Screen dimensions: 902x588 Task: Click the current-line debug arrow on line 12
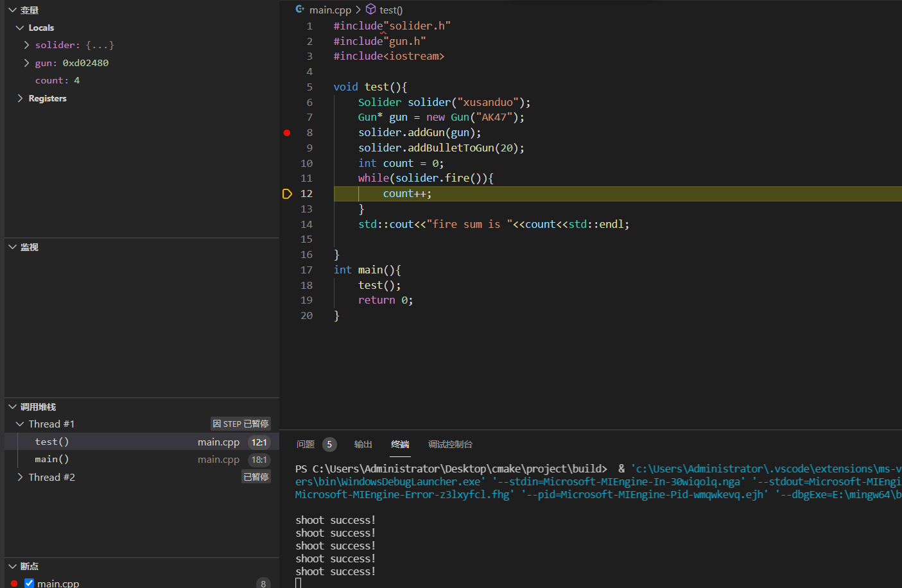click(287, 194)
